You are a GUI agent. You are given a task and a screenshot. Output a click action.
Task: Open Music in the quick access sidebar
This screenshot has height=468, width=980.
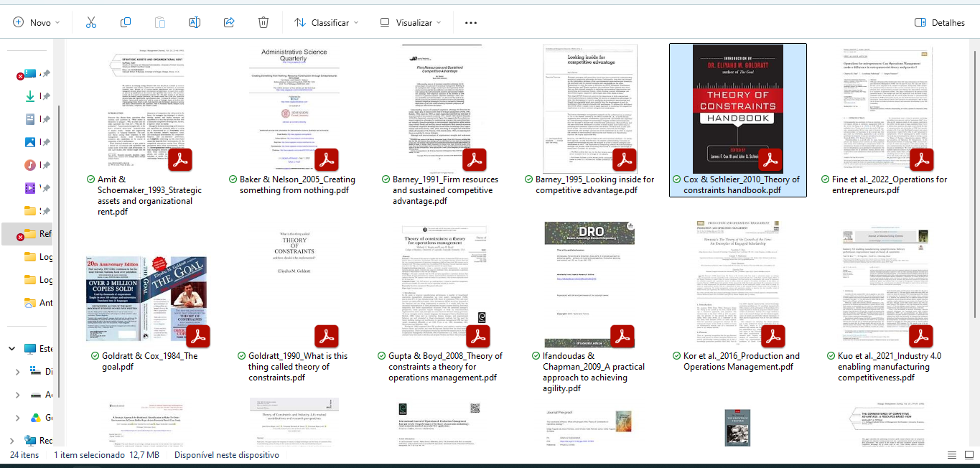[30, 165]
